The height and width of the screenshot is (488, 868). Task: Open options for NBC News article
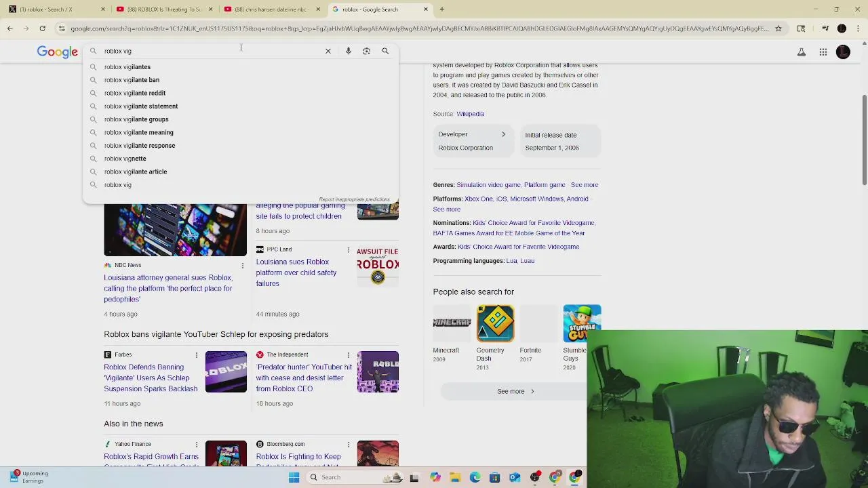(x=243, y=266)
